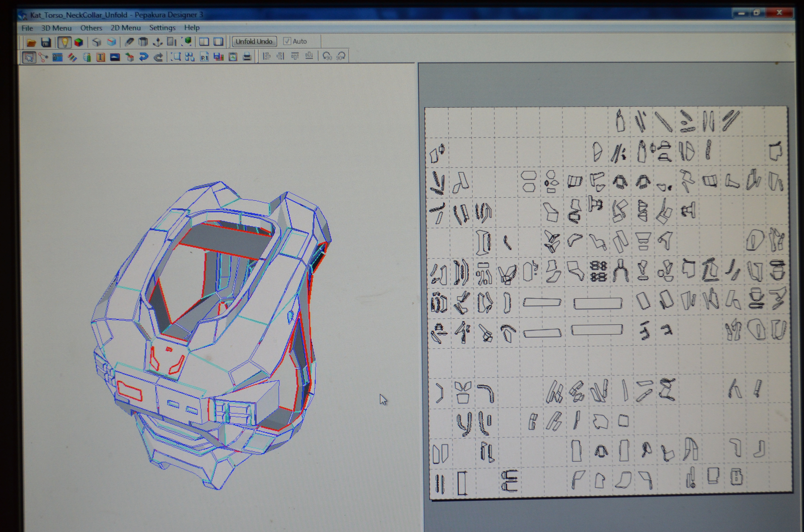
Task: Open the File menu
Action: [x=27, y=28]
